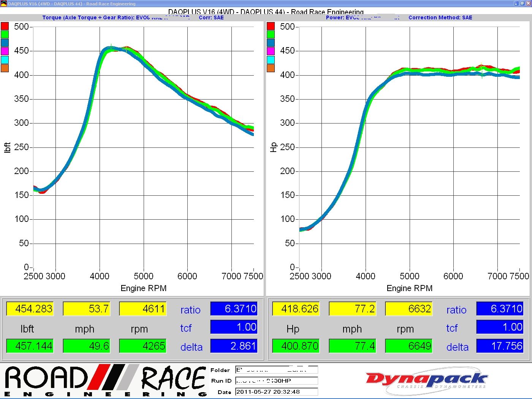Click the lbft axis label on torque graph
Image resolution: width=532 pixels, height=399 pixels.
point(7,147)
